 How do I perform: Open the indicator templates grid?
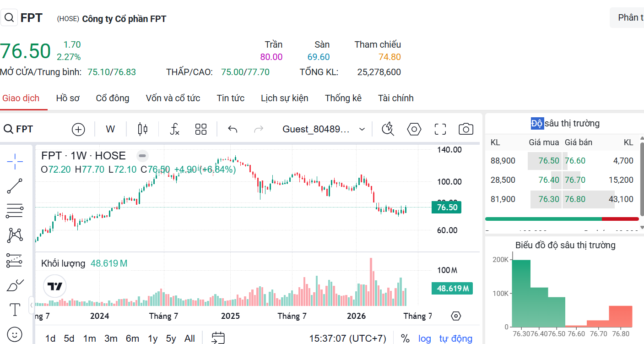coord(201,130)
